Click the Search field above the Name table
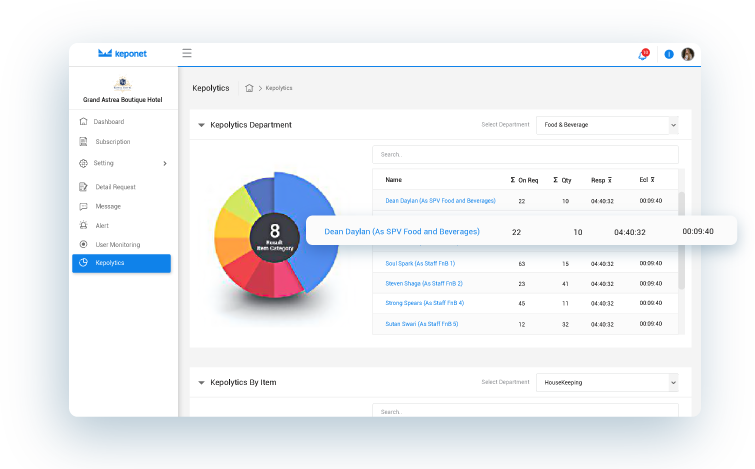Viewport: 755px width, 469px height. 525,155
